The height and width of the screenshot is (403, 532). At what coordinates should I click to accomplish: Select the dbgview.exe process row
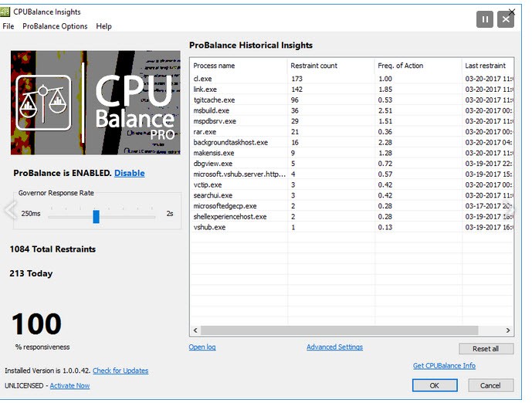(351, 164)
